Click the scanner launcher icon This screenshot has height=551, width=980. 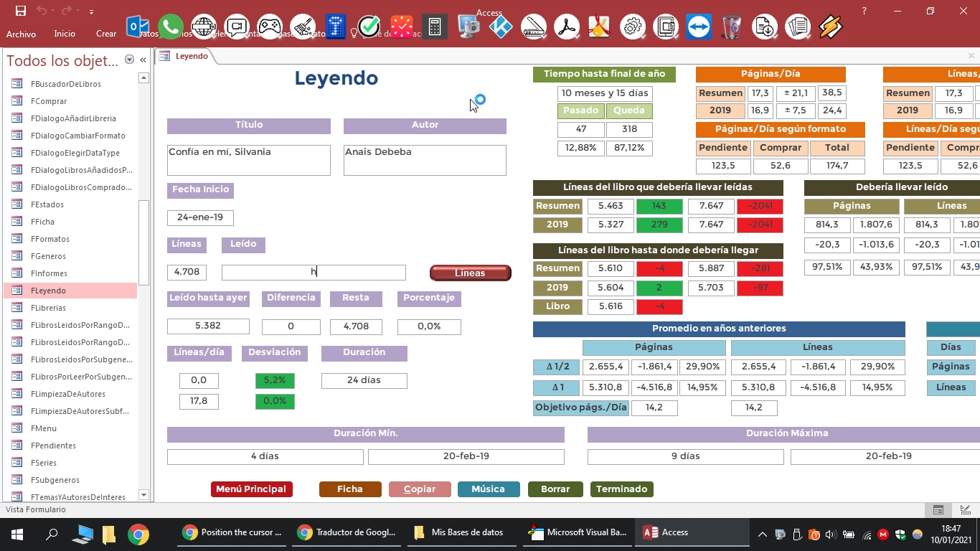[534, 27]
